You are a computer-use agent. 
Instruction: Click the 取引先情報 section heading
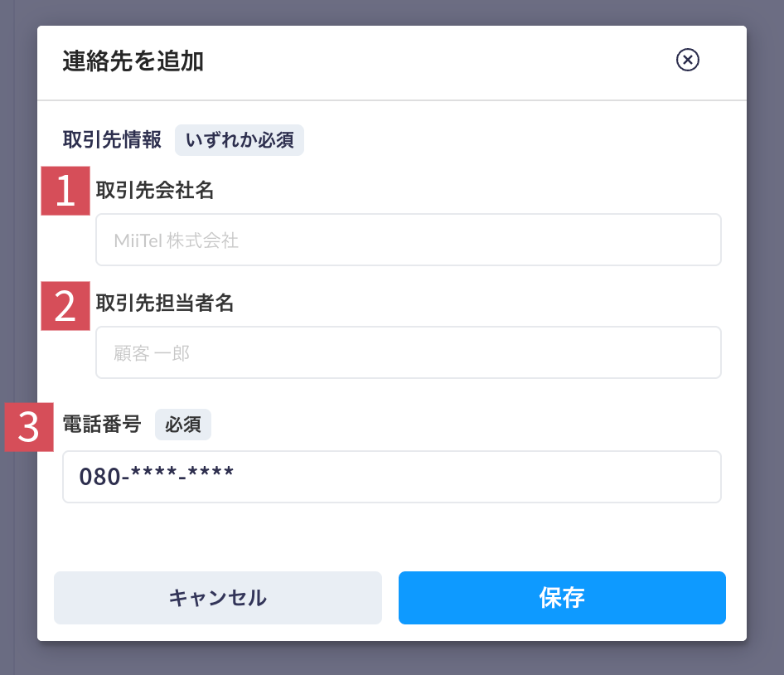(112, 139)
